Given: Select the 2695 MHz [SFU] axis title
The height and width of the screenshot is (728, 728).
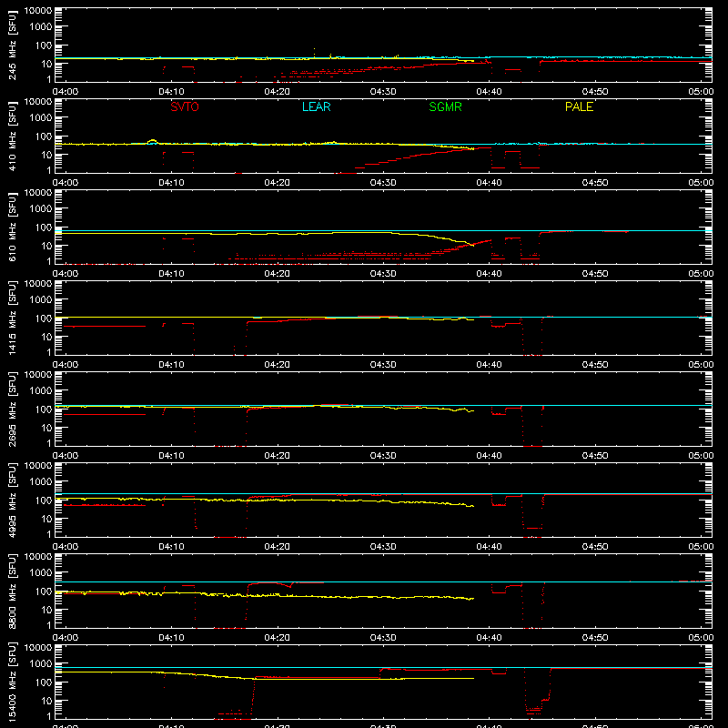Looking at the screenshot, I should click(12, 409).
